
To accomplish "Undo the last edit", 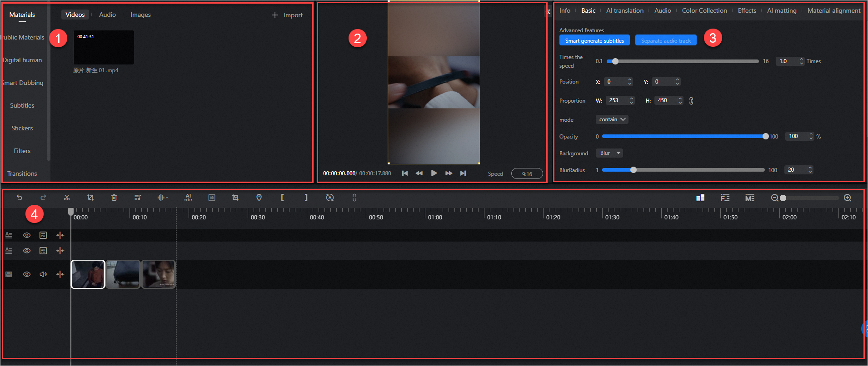I will [19, 198].
